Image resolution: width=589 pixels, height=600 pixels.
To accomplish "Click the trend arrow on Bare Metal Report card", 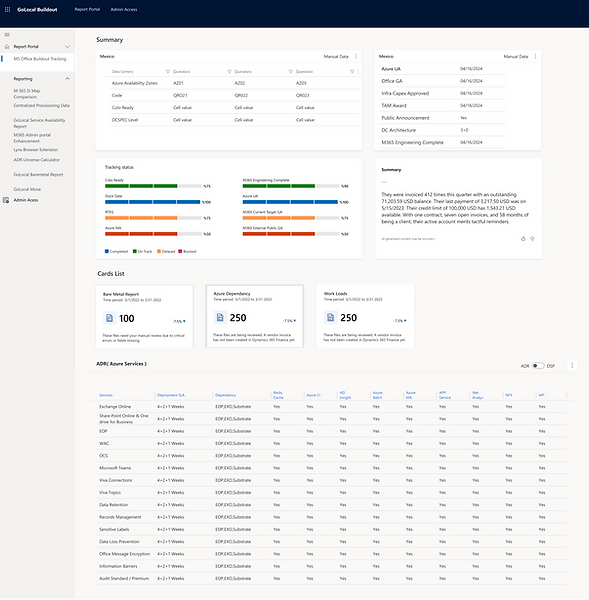I will (184, 321).
